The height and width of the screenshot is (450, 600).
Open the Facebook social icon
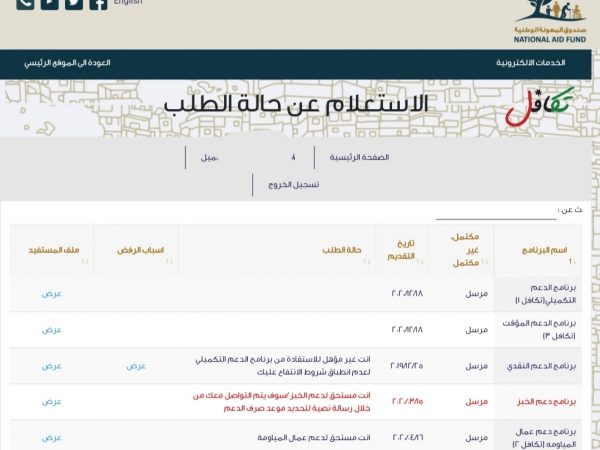(98, 3)
